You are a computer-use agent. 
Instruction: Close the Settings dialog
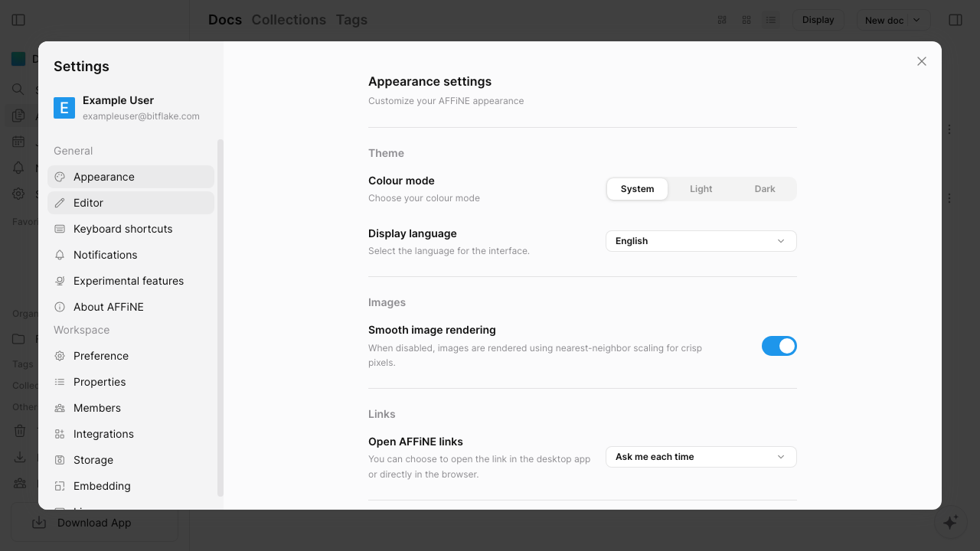(922, 61)
